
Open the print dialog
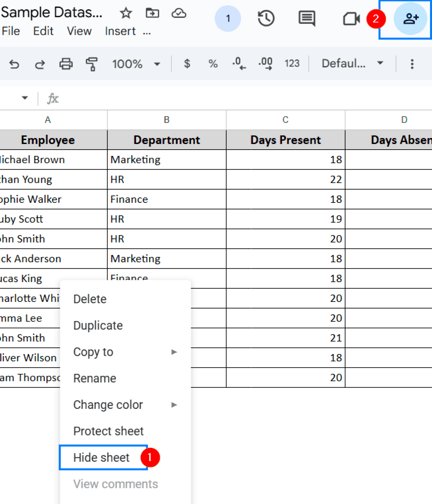click(66, 64)
